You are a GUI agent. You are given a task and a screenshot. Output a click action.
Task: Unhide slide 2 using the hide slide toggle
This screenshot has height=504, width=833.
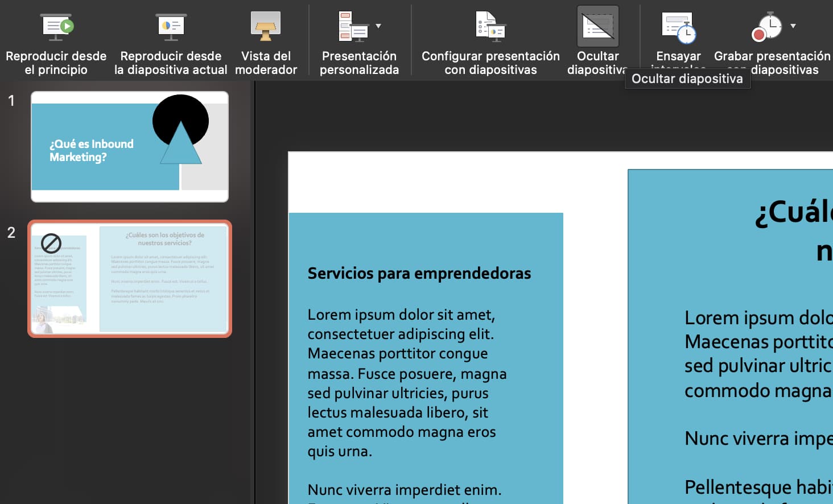597,25
